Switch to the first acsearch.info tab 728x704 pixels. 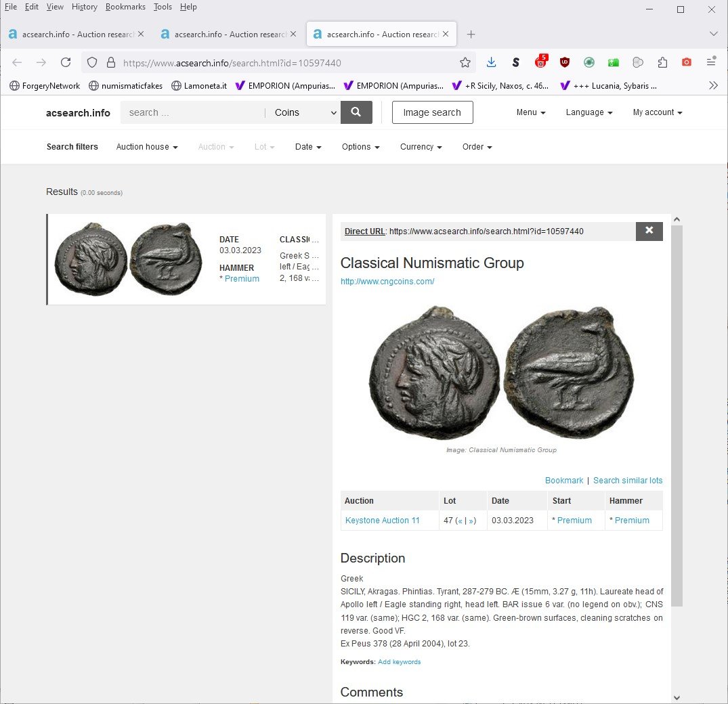point(76,35)
